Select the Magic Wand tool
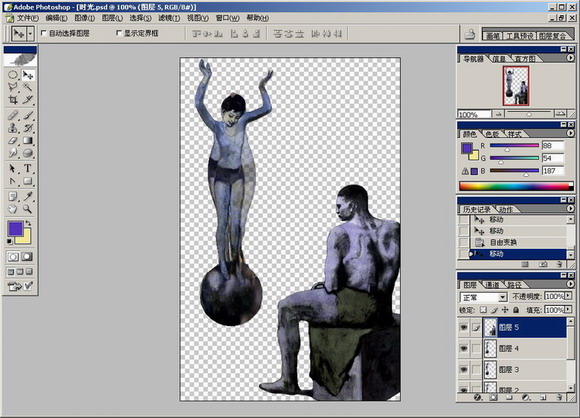The height and width of the screenshot is (418, 580). coord(28,87)
